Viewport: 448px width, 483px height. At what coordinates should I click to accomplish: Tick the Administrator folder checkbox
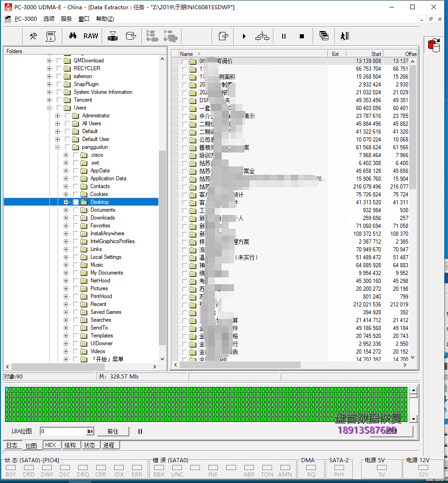coord(67,116)
